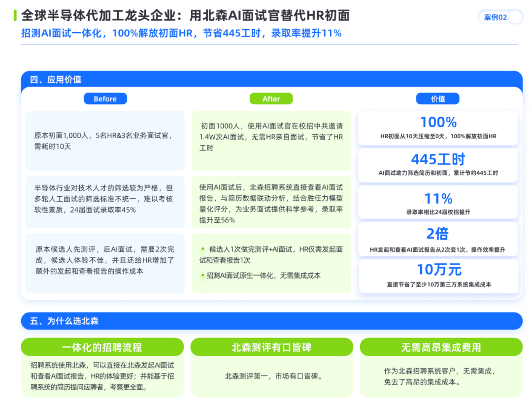The width and height of the screenshot is (532, 403).
Task: Click the caption HR发起和查看AI面试报告从2次变1次
Action: click(438, 250)
